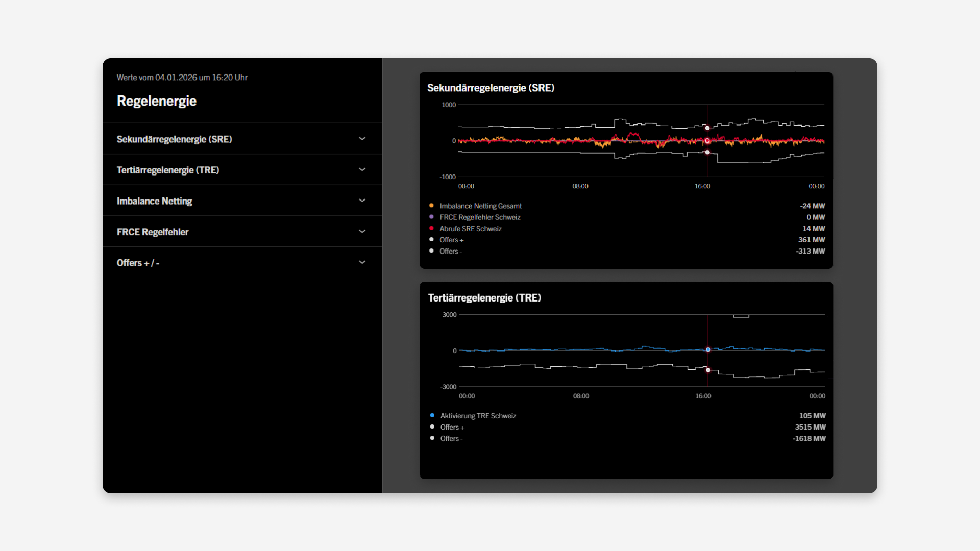This screenshot has width=980, height=551.
Task: Click blue Aktivierung TRE Schweiz legend dot
Action: coord(432,415)
